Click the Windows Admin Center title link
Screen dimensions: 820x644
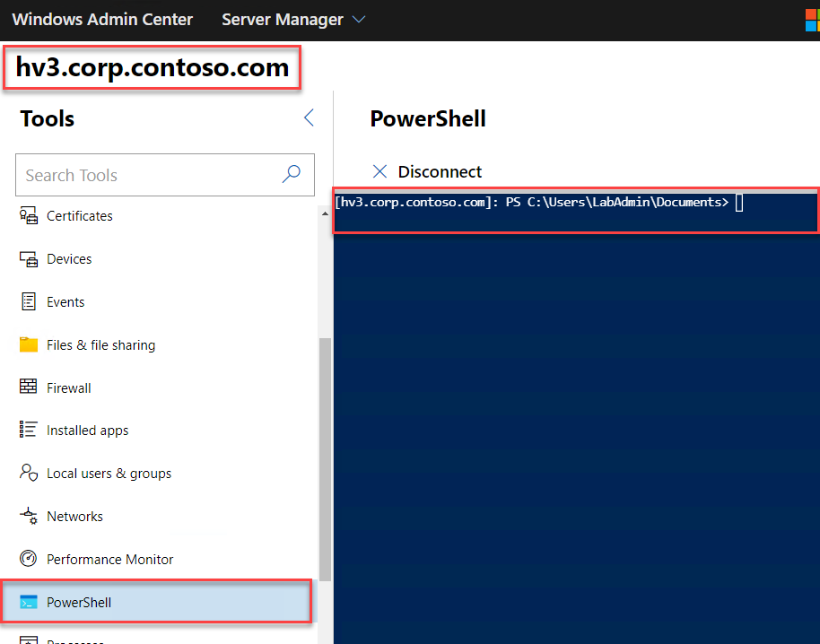102,20
